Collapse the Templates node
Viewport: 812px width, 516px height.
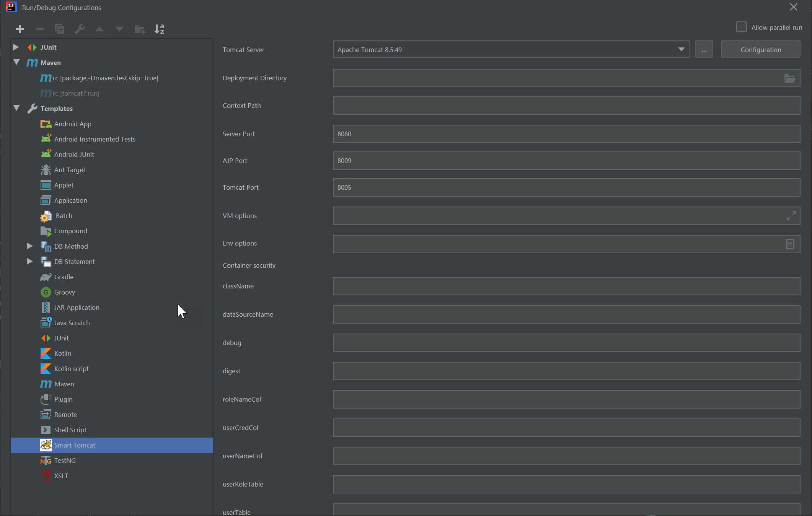pos(16,108)
